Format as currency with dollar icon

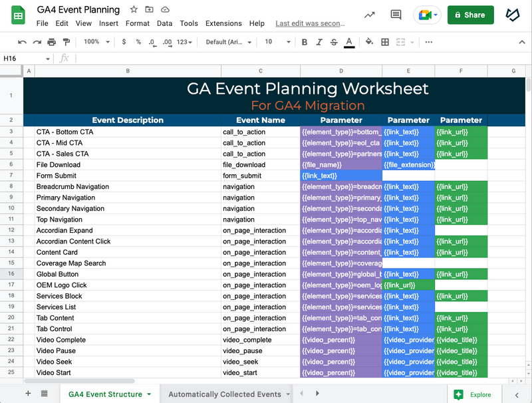[124, 42]
